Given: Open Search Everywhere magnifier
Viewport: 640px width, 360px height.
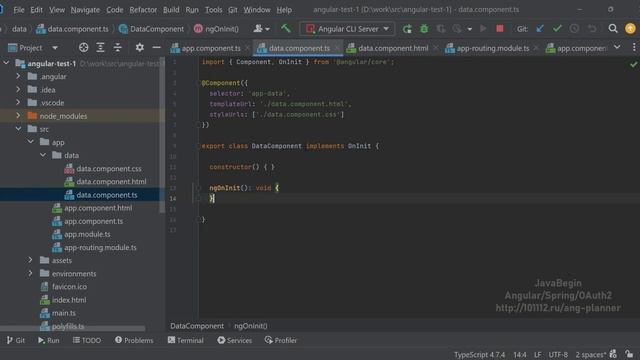Looking at the screenshot, I should [613, 29].
